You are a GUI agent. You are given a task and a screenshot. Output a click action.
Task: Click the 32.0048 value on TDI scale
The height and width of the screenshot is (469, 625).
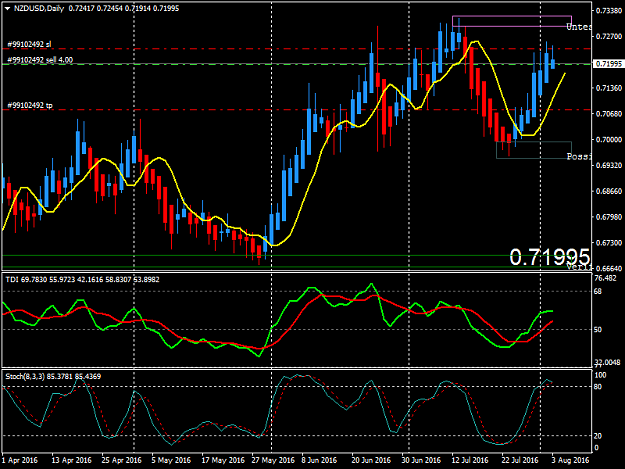coord(607,362)
